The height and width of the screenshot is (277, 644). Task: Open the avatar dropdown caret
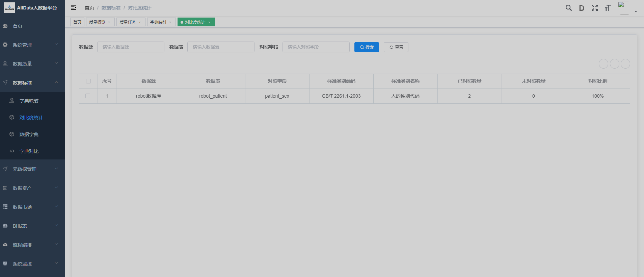[x=636, y=11]
